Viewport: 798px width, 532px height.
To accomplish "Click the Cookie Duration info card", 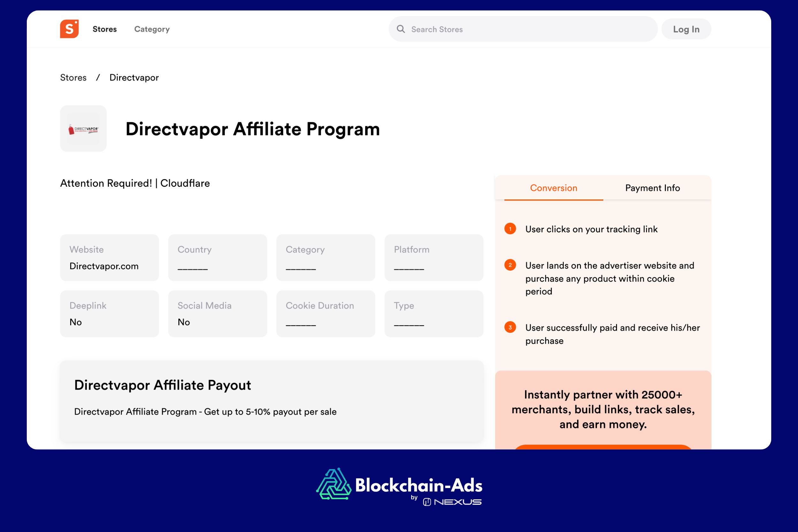I will tap(325, 313).
